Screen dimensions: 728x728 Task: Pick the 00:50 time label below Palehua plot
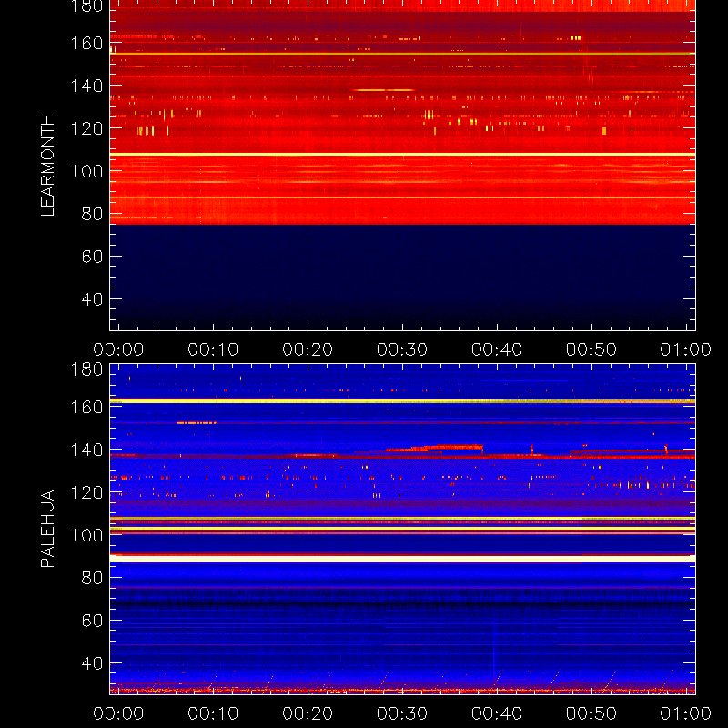pyautogui.click(x=591, y=713)
